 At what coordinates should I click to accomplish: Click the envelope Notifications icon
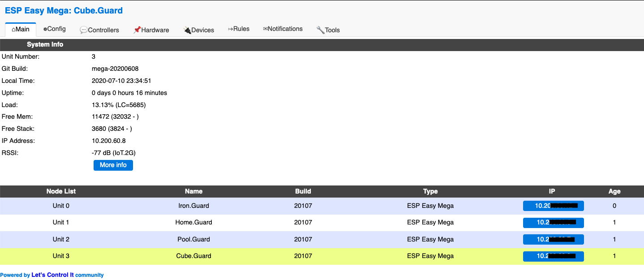265,29
